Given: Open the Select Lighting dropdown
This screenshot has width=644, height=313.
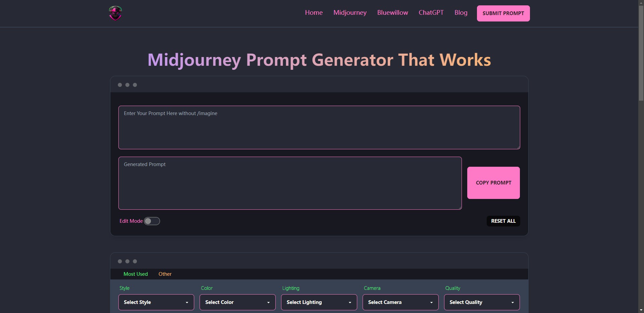Looking at the screenshot, I should click(319, 302).
